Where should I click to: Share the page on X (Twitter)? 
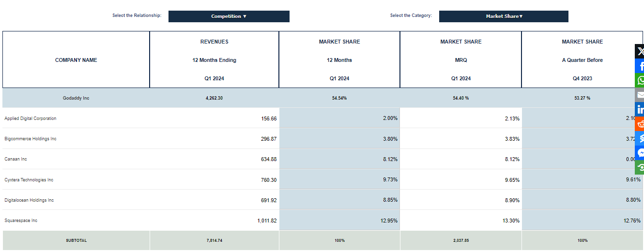point(640,51)
